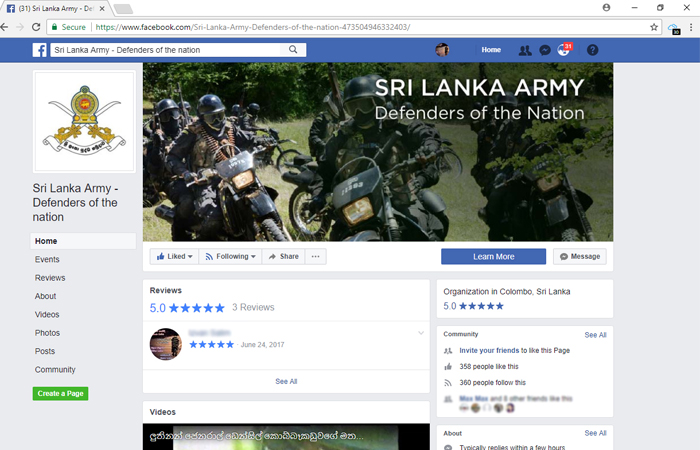Click the Sri Lanka Army cover photo
Image resolution: width=700 pixels, height=450 pixels.
378,152
